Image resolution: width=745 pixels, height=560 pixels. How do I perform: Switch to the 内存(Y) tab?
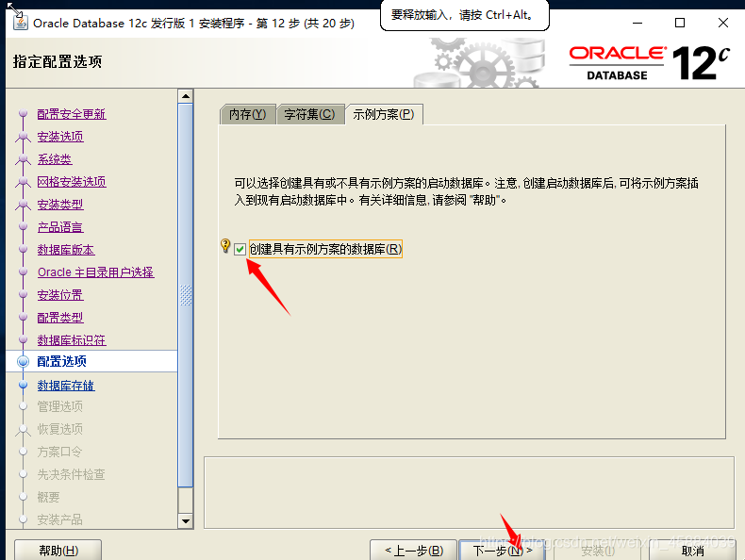[x=247, y=114]
